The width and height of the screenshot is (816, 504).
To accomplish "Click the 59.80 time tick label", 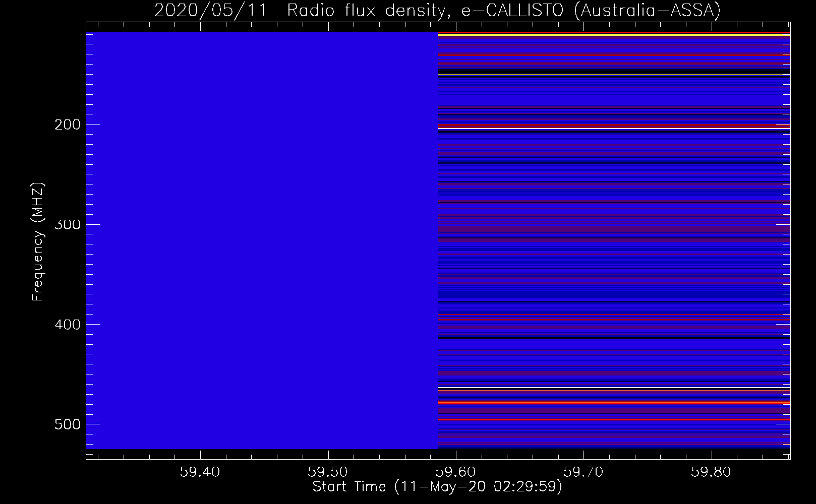I will coord(712,472).
